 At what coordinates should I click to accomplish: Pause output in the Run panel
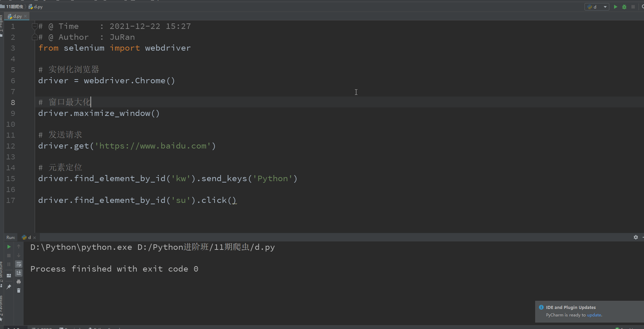9,264
